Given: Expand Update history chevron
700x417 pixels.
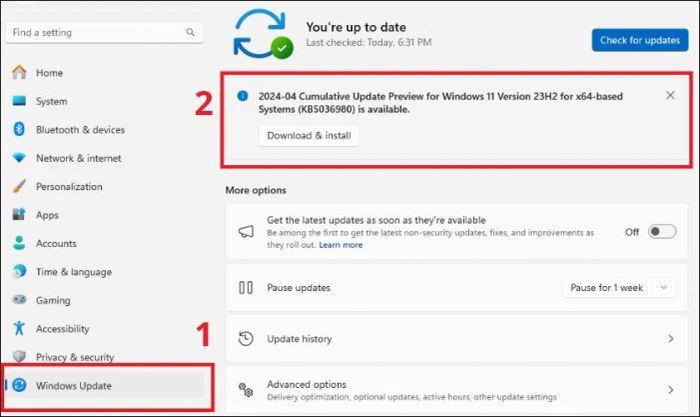Looking at the screenshot, I should click(671, 338).
